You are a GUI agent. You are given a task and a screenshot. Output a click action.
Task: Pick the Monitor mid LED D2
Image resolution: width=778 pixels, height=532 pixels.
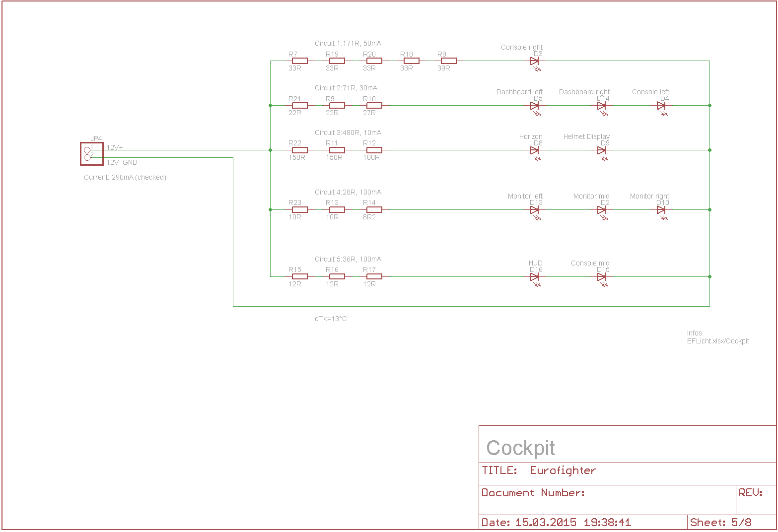(602, 210)
